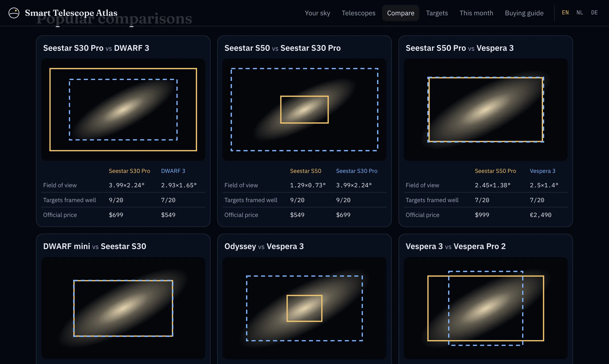
Task: Open Vespera 3 vs Vespera Pro 2 comparison
Action: [456, 246]
